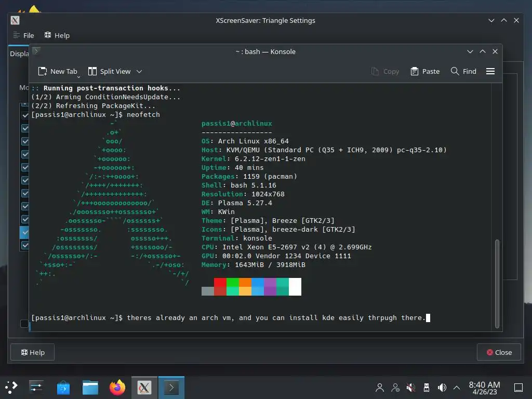Click the 'Theme: [Plasma], Breeze' line
Viewport: 532px width, 399px height.
(268, 220)
